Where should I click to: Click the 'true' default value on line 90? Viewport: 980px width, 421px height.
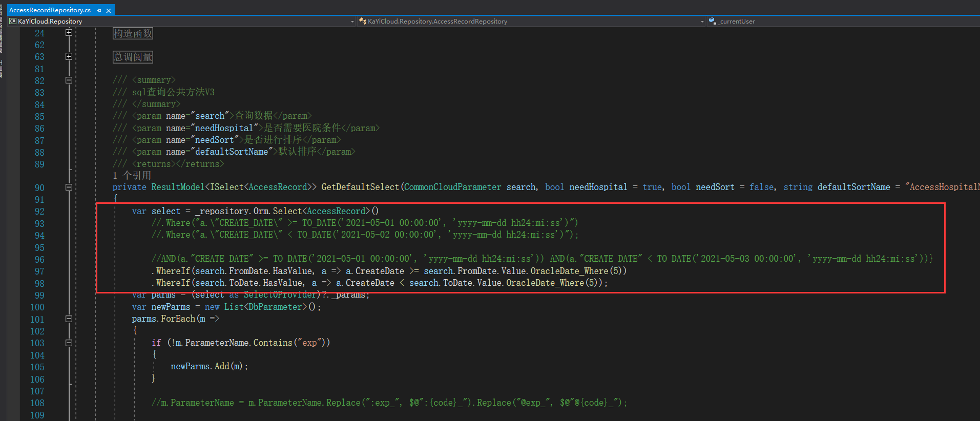click(652, 187)
